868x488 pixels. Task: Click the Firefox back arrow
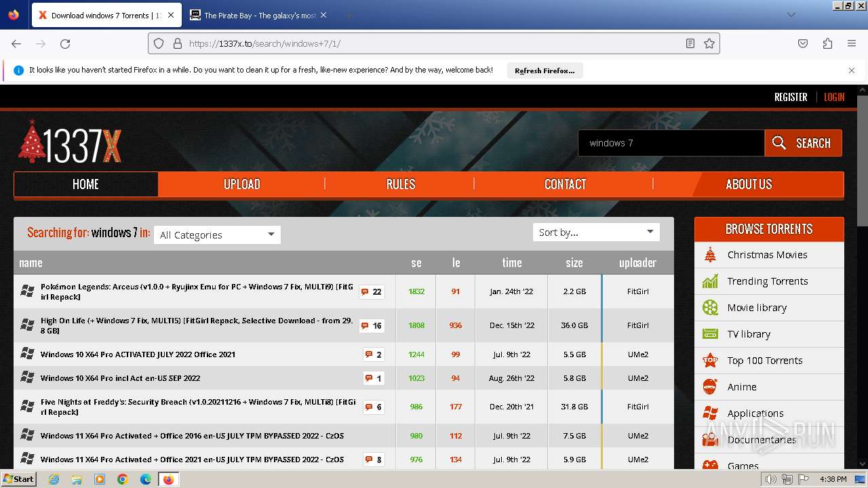tap(16, 43)
